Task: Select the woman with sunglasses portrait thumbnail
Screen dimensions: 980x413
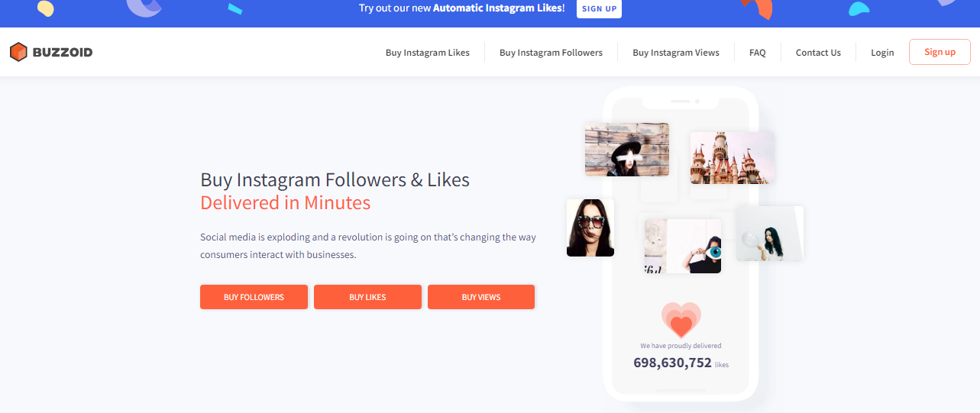Action: coord(590,227)
